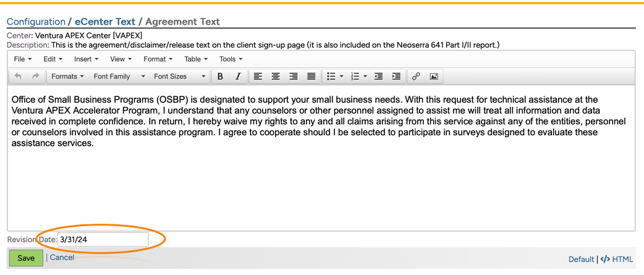644x275 pixels.
Task: Center align the text
Action: tap(276, 77)
